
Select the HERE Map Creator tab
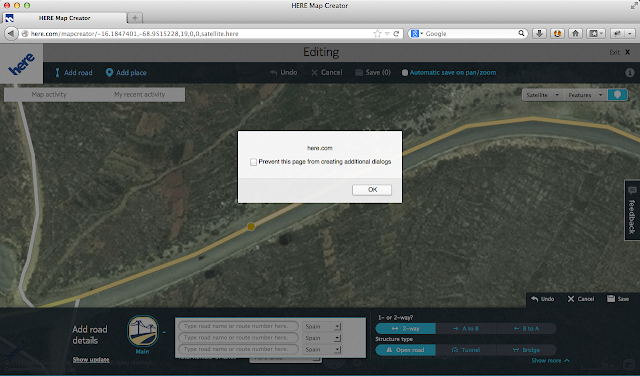(x=64, y=18)
